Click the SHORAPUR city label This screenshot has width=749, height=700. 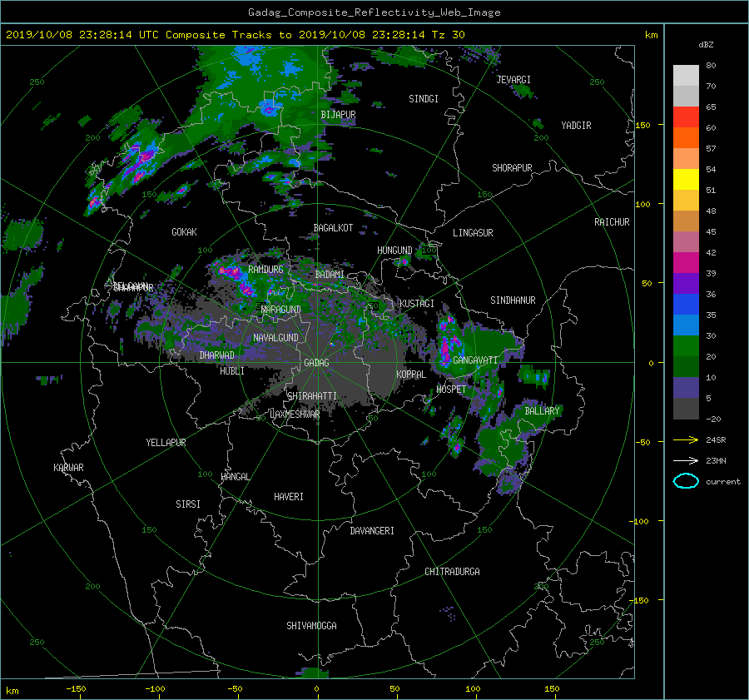coord(512,168)
